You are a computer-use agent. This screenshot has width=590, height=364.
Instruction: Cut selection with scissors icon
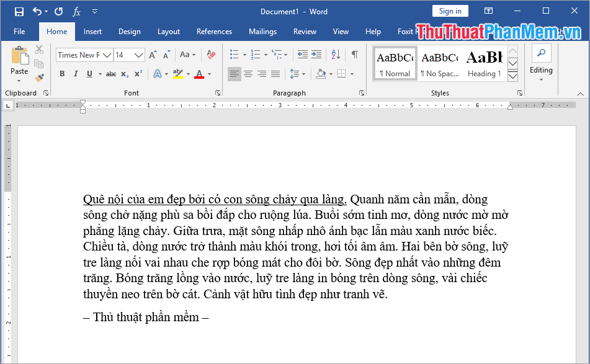coord(39,50)
